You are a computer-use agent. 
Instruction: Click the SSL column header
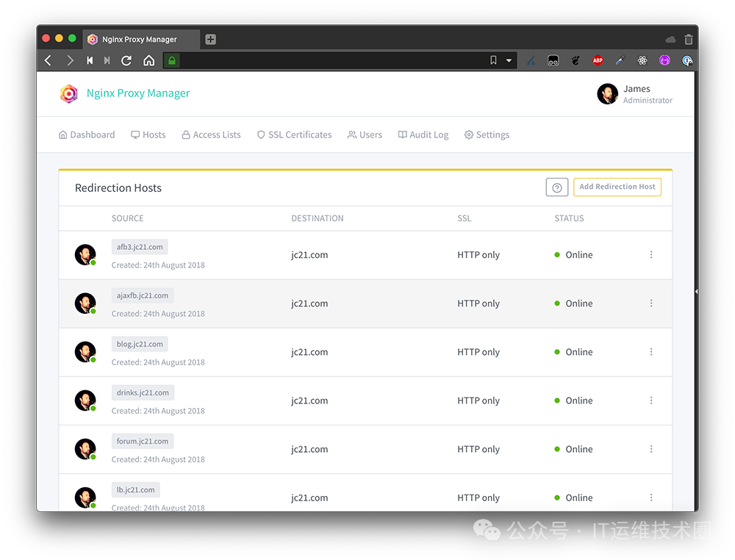tap(464, 218)
